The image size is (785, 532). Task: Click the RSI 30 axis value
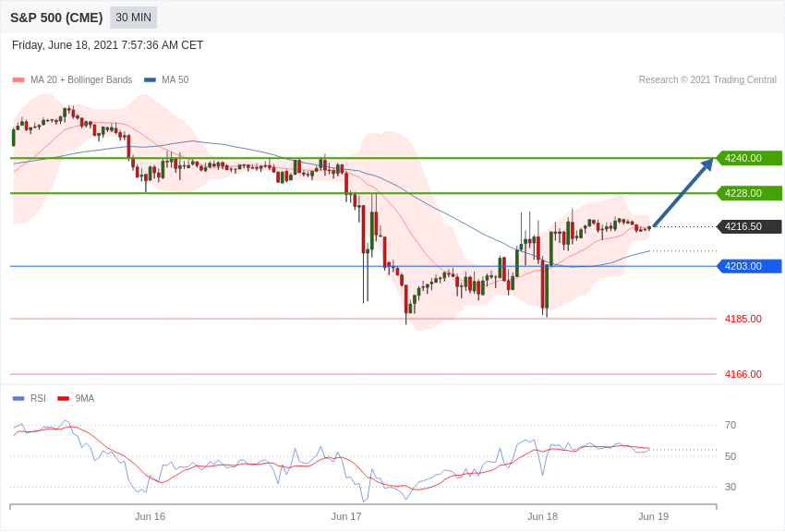[x=731, y=487]
